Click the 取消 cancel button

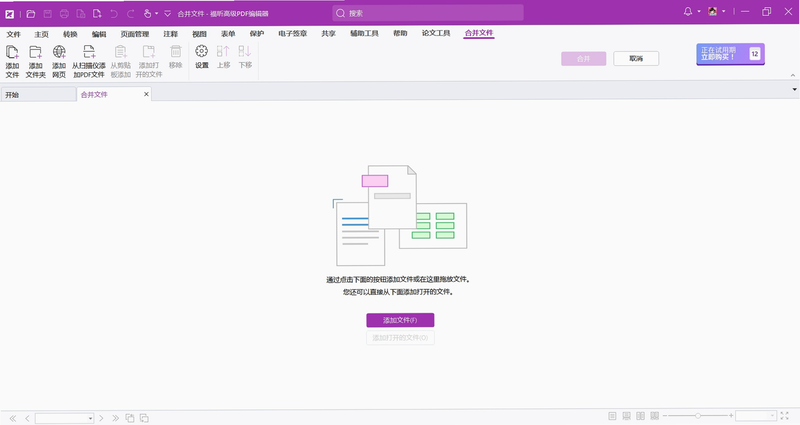[636, 59]
